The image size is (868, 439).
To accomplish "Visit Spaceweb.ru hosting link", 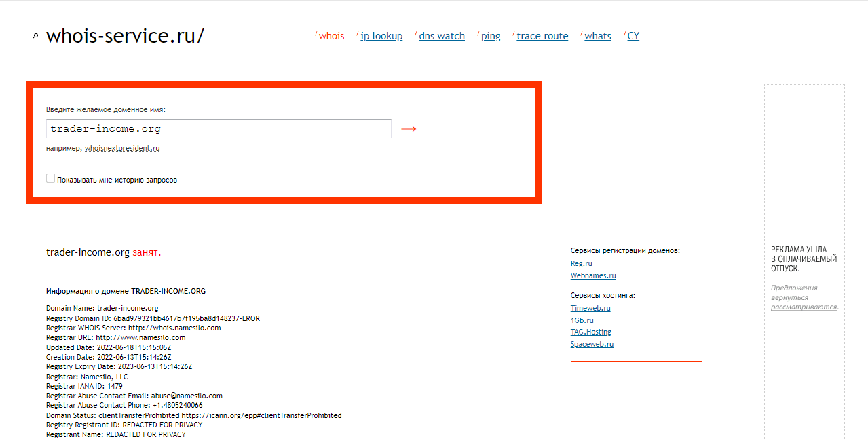I will (592, 344).
